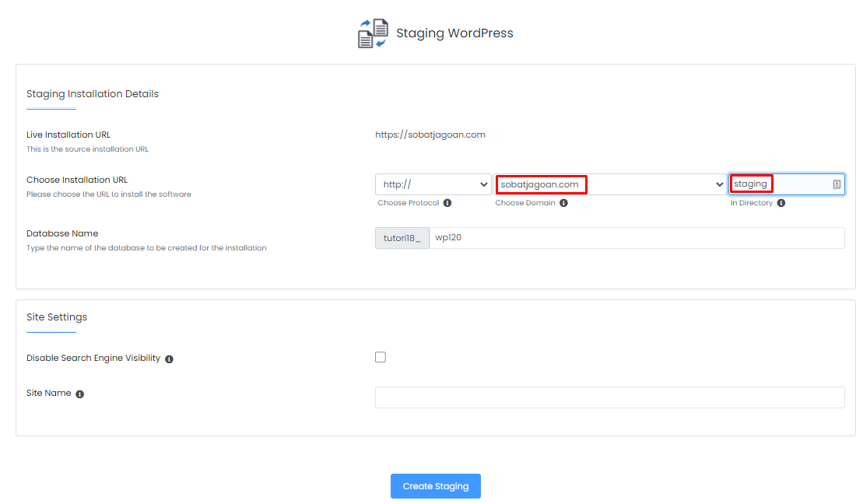
Task: Click the info icon beside Choose Domain
Action: point(563,203)
